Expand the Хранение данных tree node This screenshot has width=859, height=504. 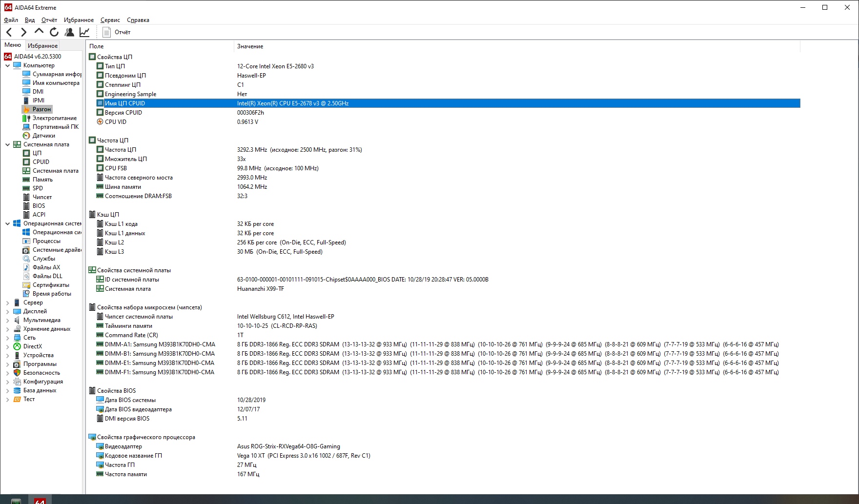tap(7, 329)
